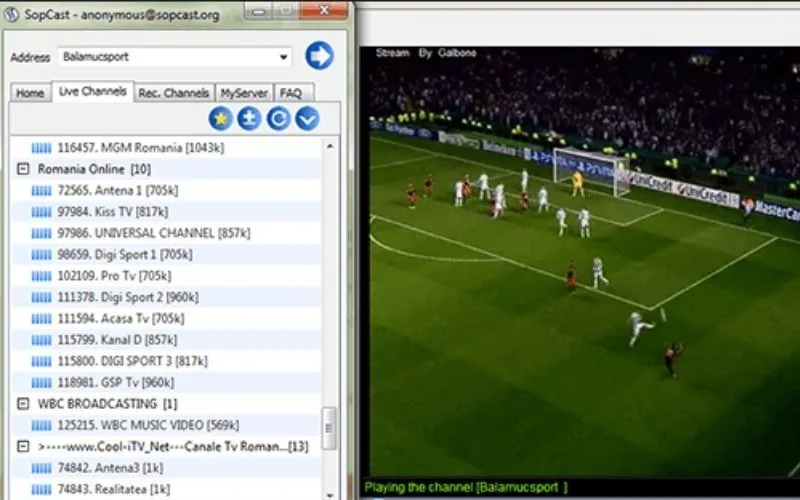This screenshot has height=500, width=800.
Task: Select channel 116457. MGM Romania
Action: 140,148
